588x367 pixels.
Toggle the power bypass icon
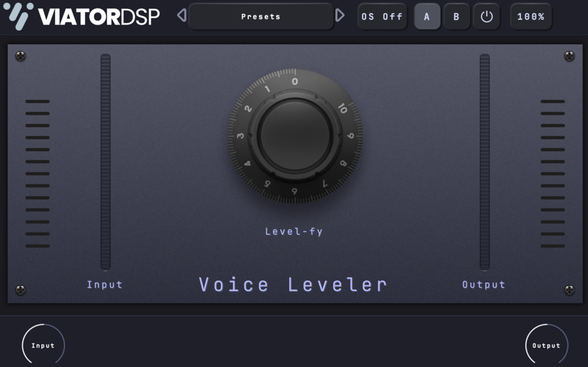tap(486, 16)
